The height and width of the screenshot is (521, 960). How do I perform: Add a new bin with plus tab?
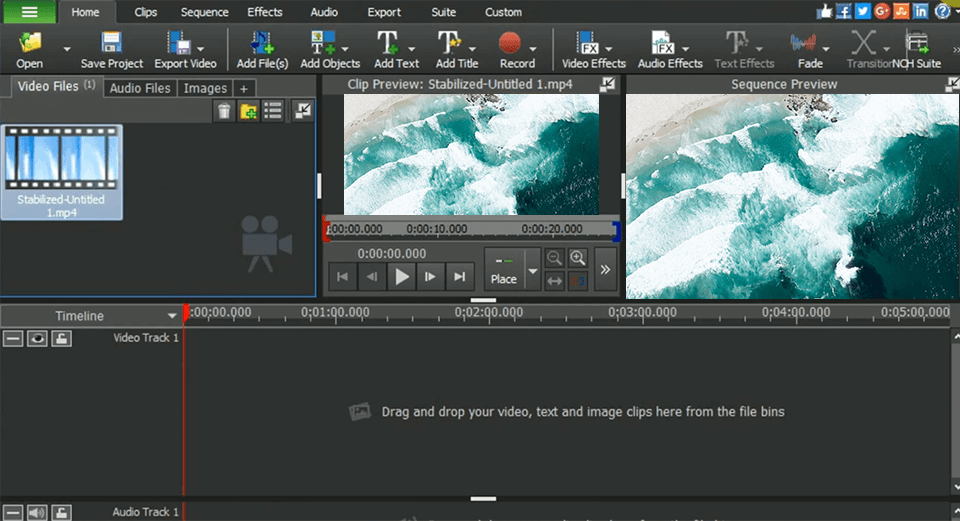[x=244, y=89]
